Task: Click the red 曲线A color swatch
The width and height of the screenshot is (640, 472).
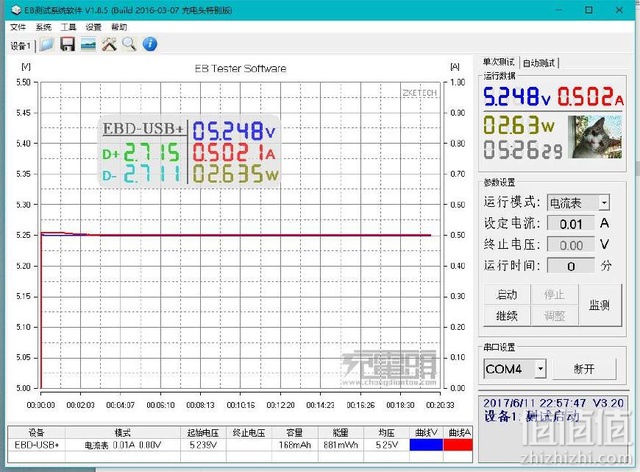Action: [x=458, y=445]
